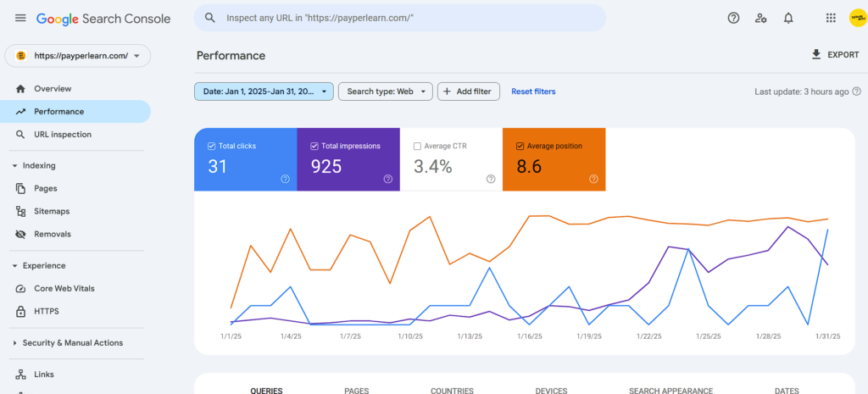
Task: Check the Average CTR checkbox
Action: pyautogui.click(x=417, y=146)
